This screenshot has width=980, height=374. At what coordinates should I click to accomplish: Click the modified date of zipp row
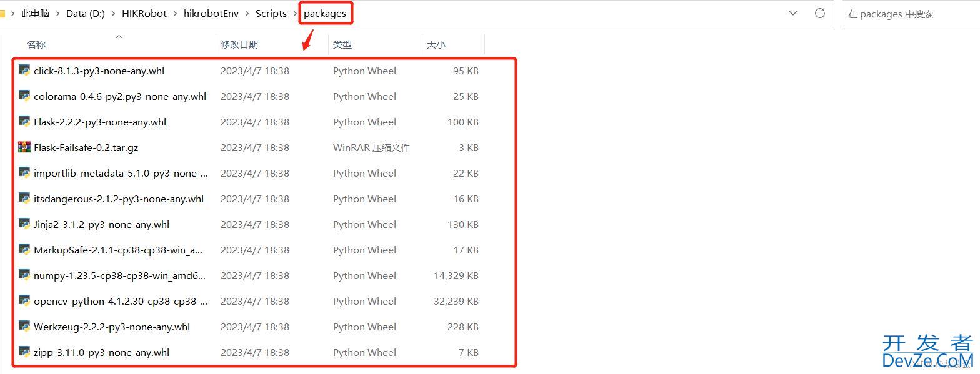[255, 352]
